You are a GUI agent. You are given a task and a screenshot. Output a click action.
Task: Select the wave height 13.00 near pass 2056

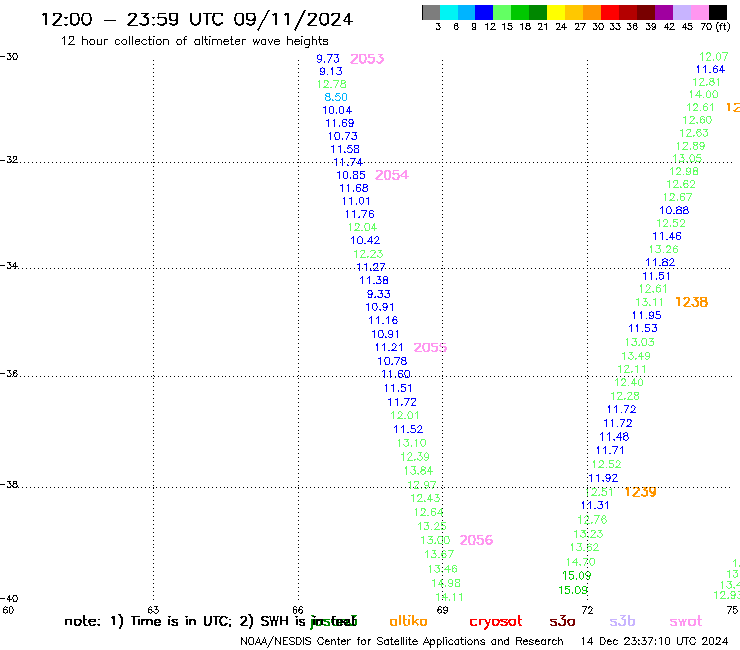click(435, 540)
